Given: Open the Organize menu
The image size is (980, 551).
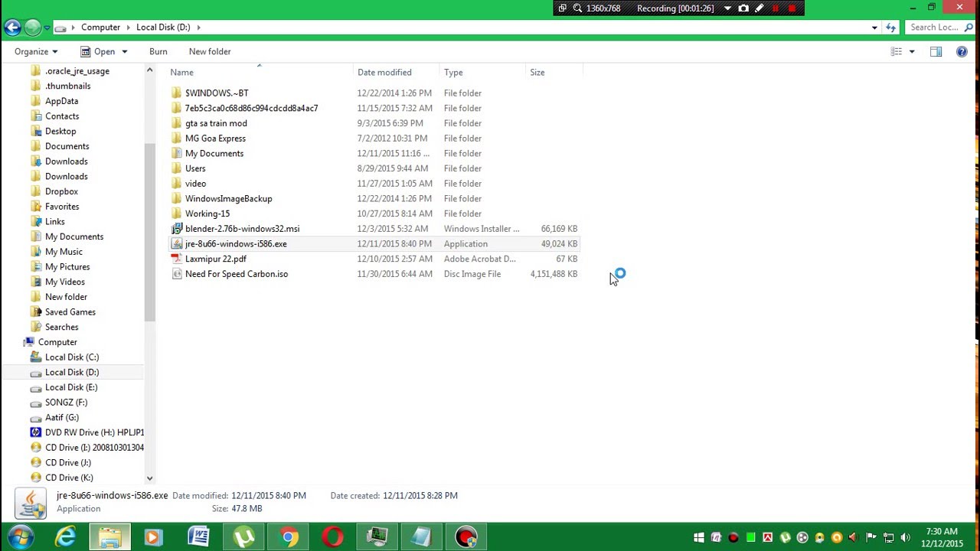Looking at the screenshot, I should pyautogui.click(x=36, y=51).
